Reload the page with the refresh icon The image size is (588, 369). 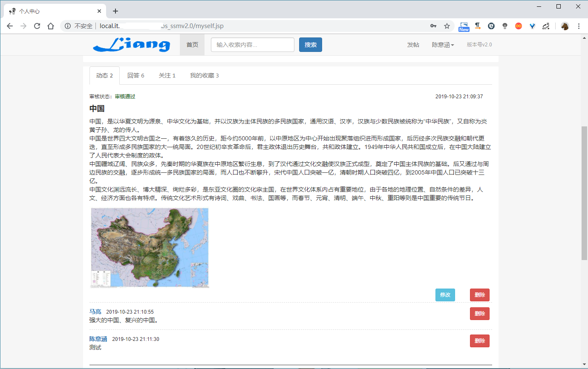pyautogui.click(x=37, y=26)
